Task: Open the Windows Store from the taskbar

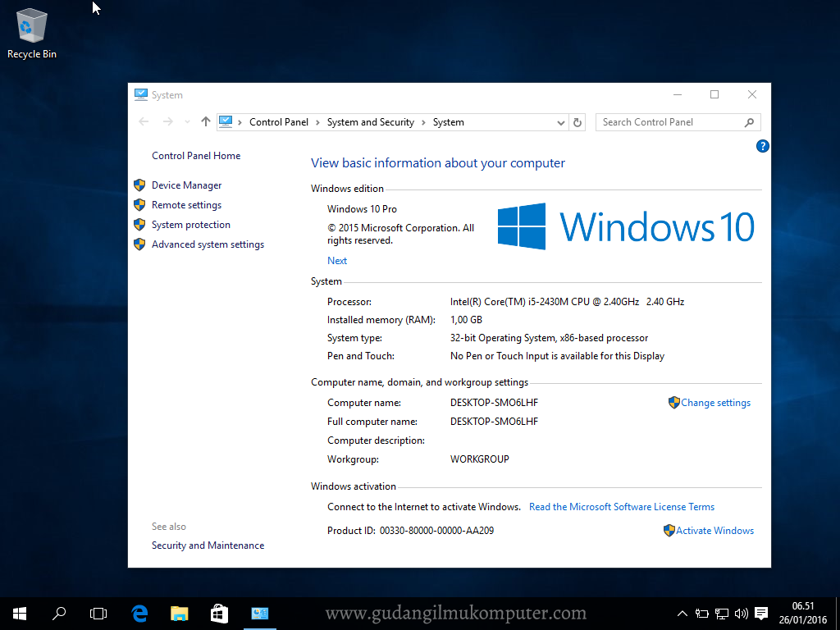Action: (218, 613)
